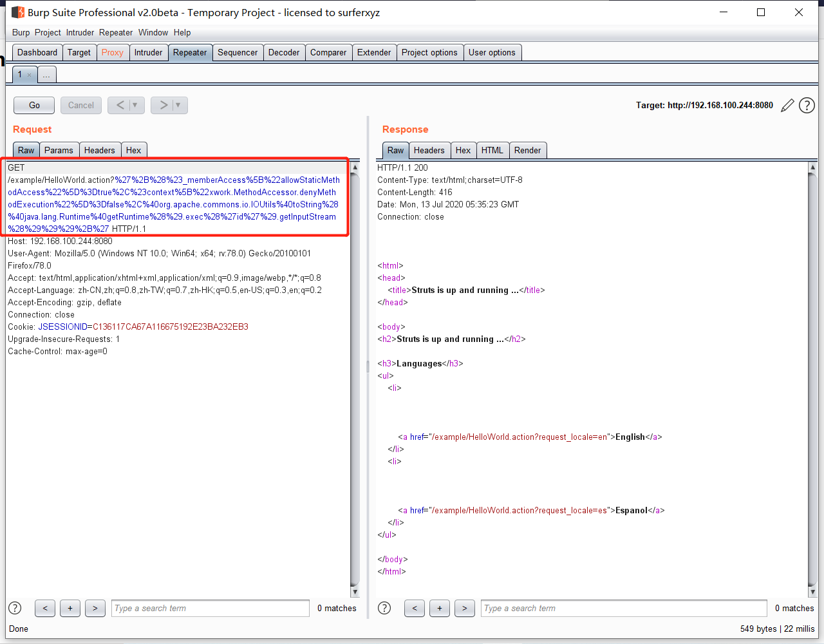Expand the back history dropdown arrow
Screen dimensions: 824x644
click(135, 105)
